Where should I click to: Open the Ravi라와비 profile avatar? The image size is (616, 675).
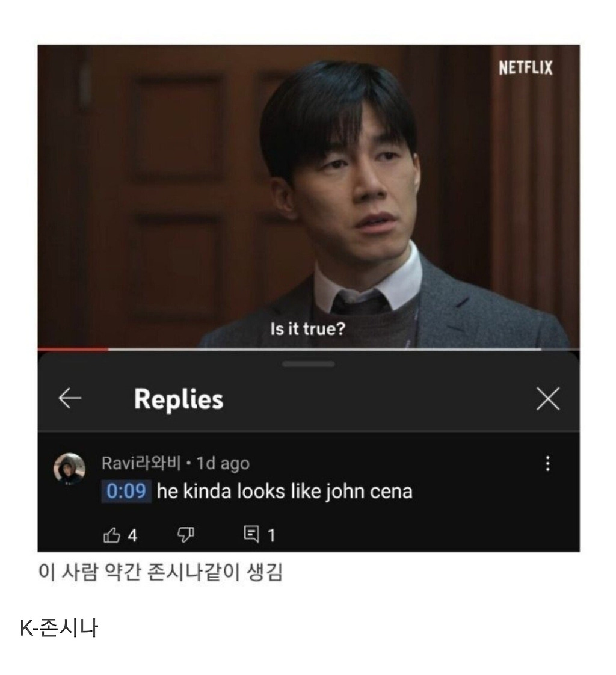69,469
